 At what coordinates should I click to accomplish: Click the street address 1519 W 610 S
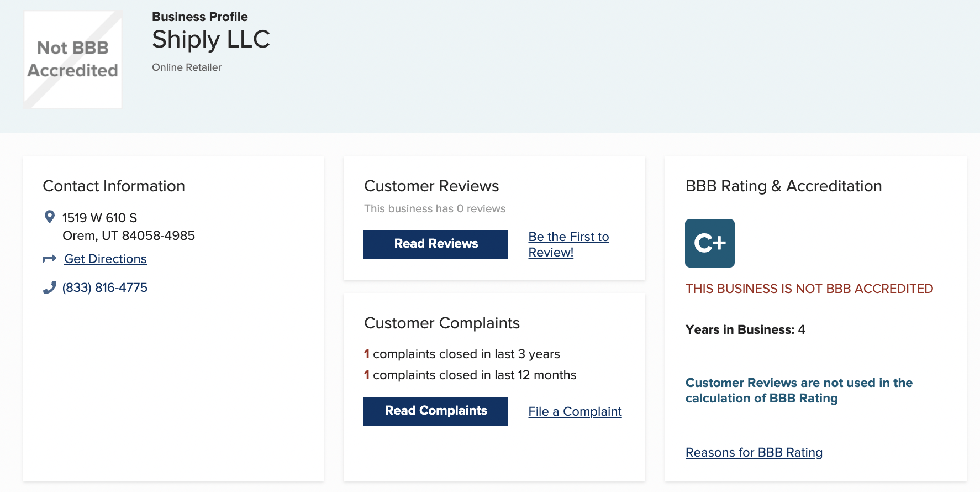click(99, 218)
